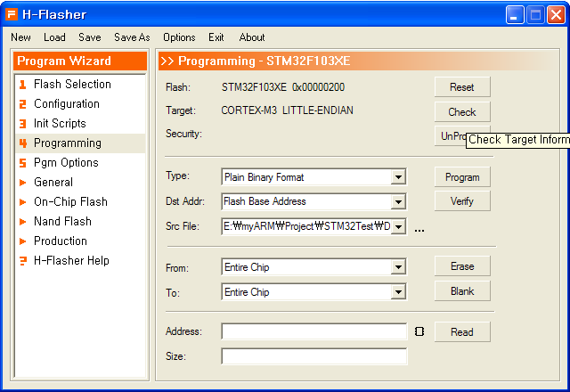
Task: Click the Program button
Action: pos(462,177)
